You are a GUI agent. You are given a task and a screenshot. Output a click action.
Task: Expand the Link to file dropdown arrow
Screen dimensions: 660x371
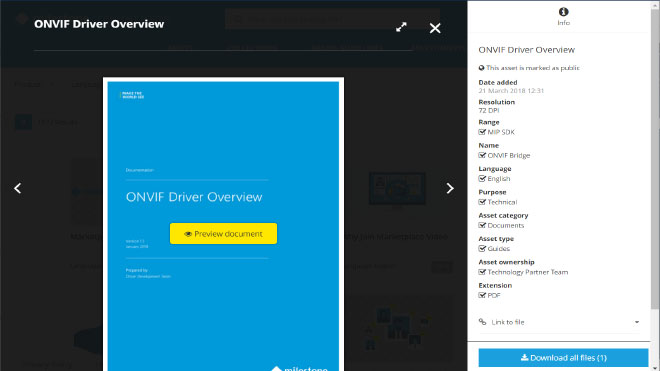point(637,322)
